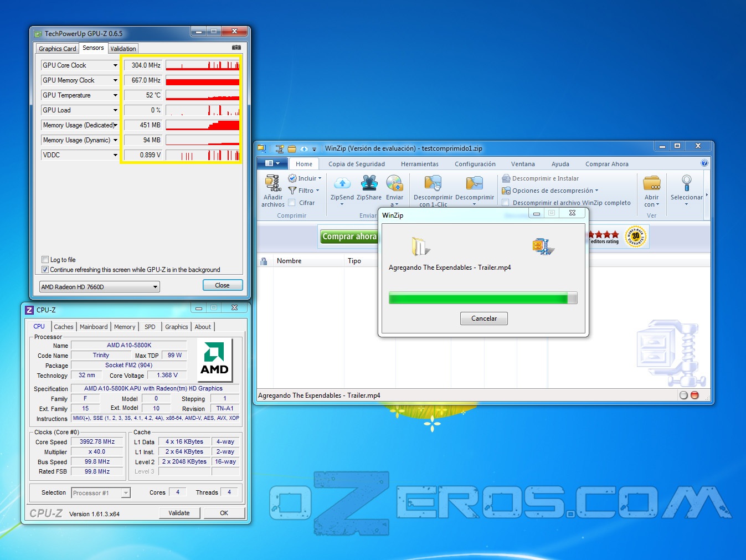The height and width of the screenshot is (560, 746).
Task: Open the Processor #1 selection dropdown
Action: click(x=101, y=493)
